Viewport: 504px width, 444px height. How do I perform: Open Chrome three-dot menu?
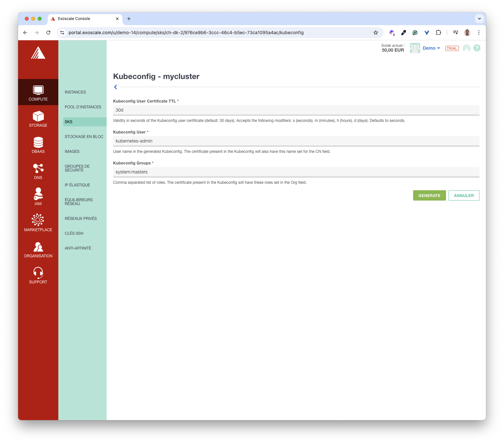(x=479, y=33)
